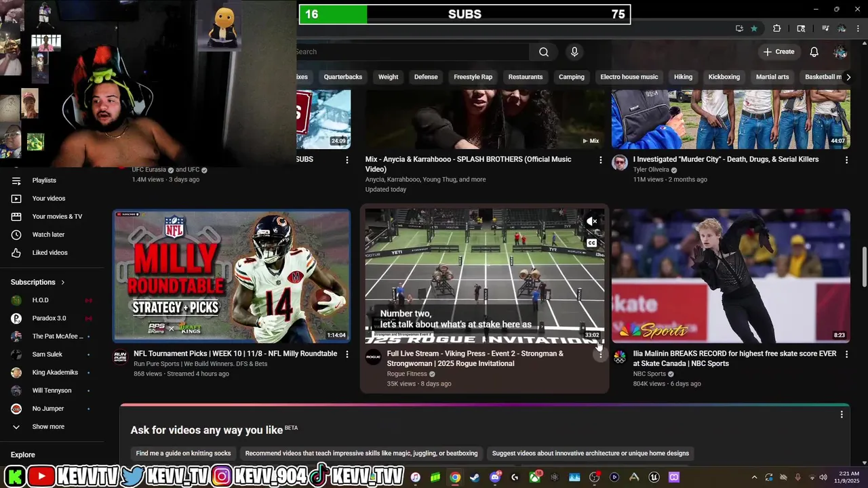This screenshot has height=488, width=868.
Task: Open the NBC Sports channel link
Action: point(650,373)
